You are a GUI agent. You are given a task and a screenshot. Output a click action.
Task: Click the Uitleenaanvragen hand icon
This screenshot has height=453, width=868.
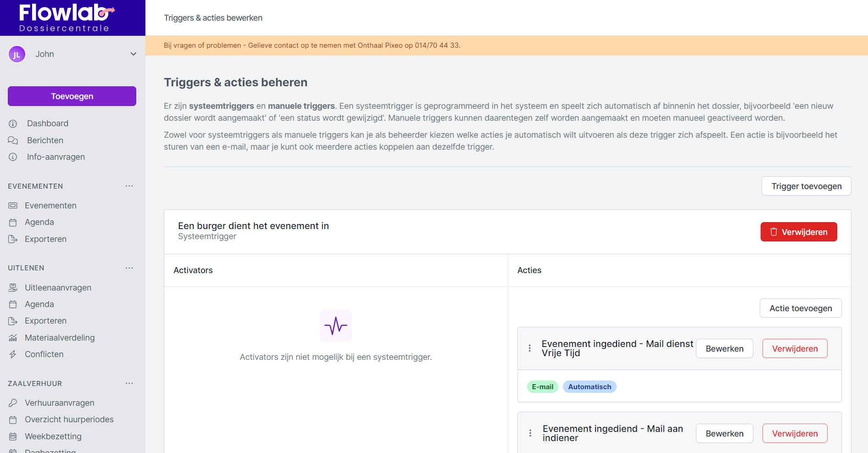click(13, 288)
